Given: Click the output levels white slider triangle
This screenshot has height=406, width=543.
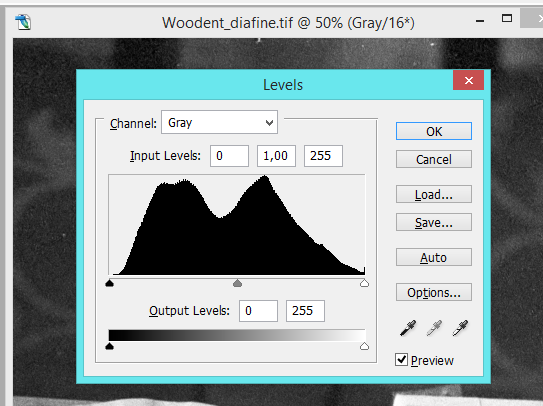Looking at the screenshot, I should [x=364, y=346].
